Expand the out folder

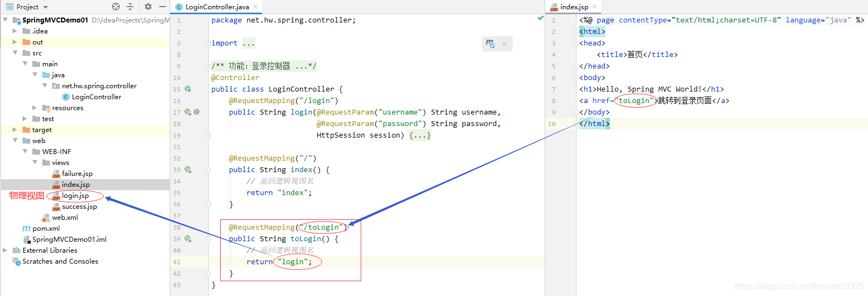pyautogui.click(x=15, y=42)
